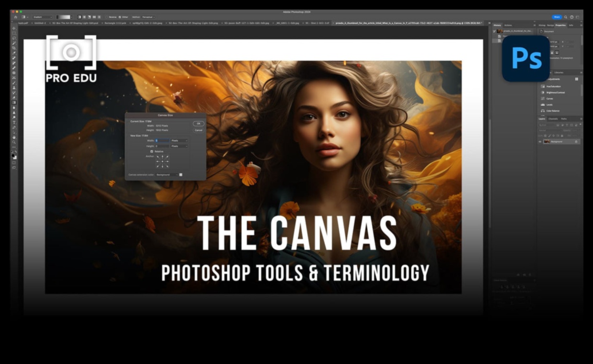Select the Move tool in the toolbar
Viewport: 593px width, 364px height.
[14, 27]
